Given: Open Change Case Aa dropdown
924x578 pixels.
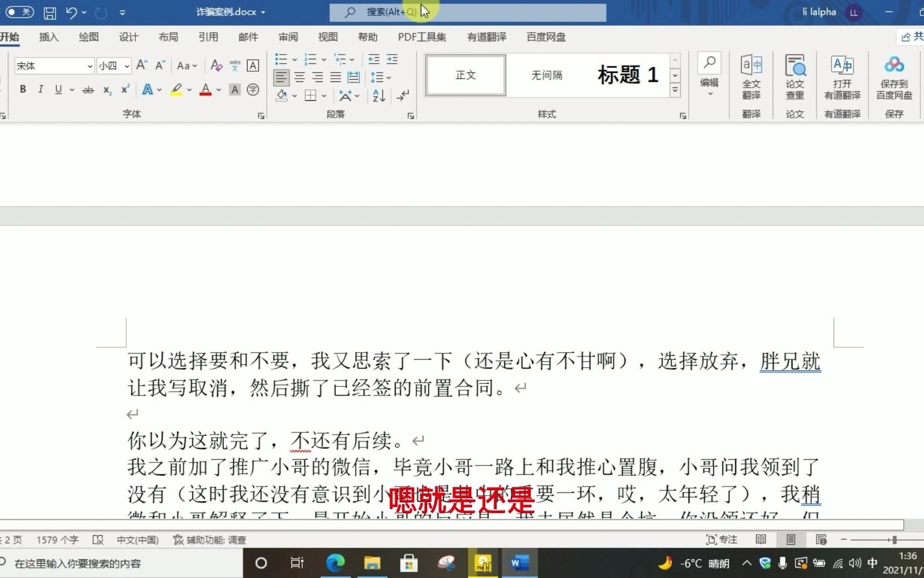Looking at the screenshot, I should pos(187,66).
